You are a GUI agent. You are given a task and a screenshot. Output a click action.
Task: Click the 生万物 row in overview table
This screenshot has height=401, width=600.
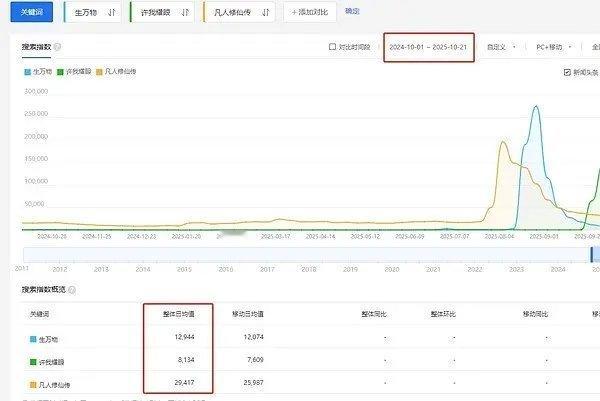pyautogui.click(x=312, y=338)
